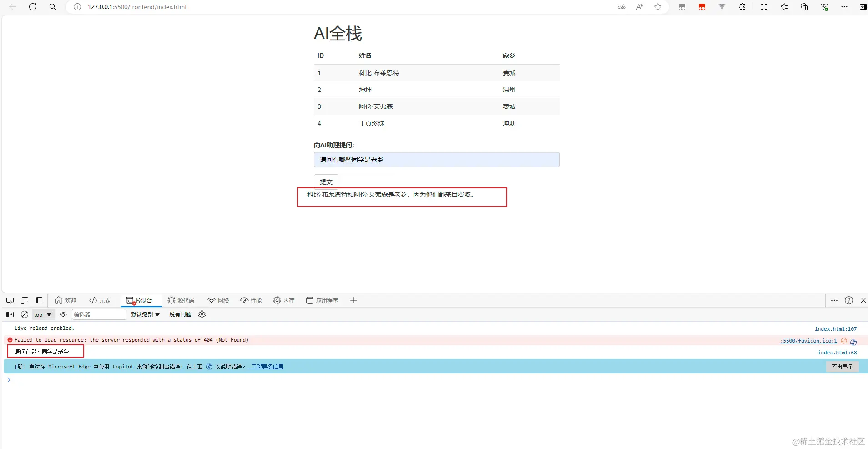Close the DevTools panel
The image size is (868, 449).
coord(863,300)
